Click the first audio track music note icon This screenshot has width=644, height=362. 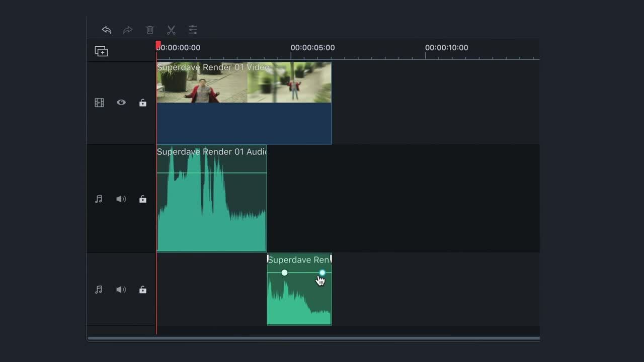(99, 199)
